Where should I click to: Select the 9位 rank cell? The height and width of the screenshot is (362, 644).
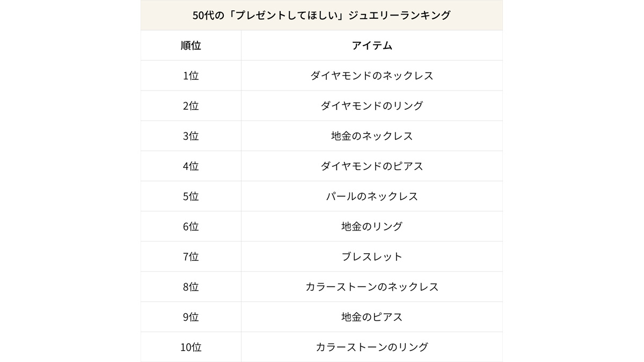[191, 317]
